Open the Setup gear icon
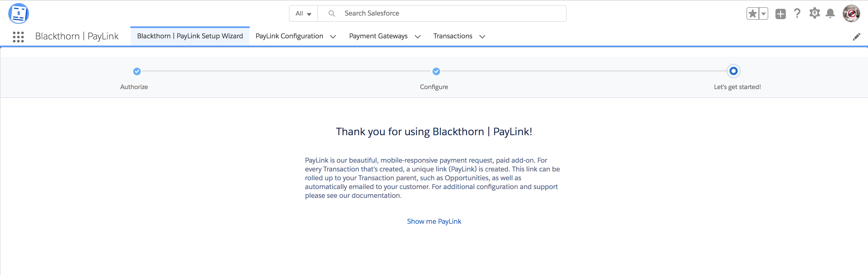The width and height of the screenshot is (868, 275). tap(814, 13)
